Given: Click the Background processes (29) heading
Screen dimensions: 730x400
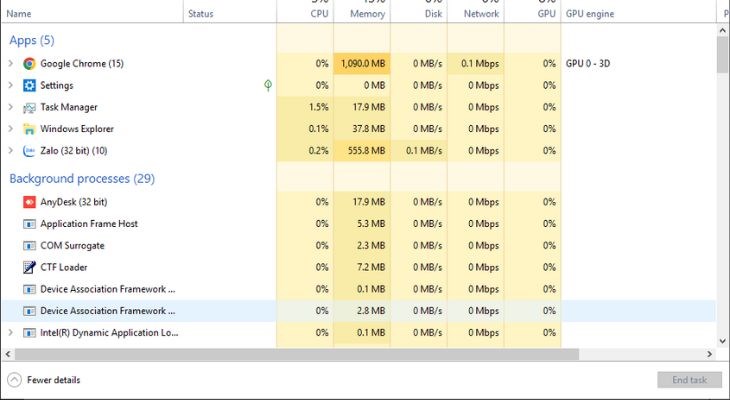Looking at the screenshot, I should (x=82, y=178).
